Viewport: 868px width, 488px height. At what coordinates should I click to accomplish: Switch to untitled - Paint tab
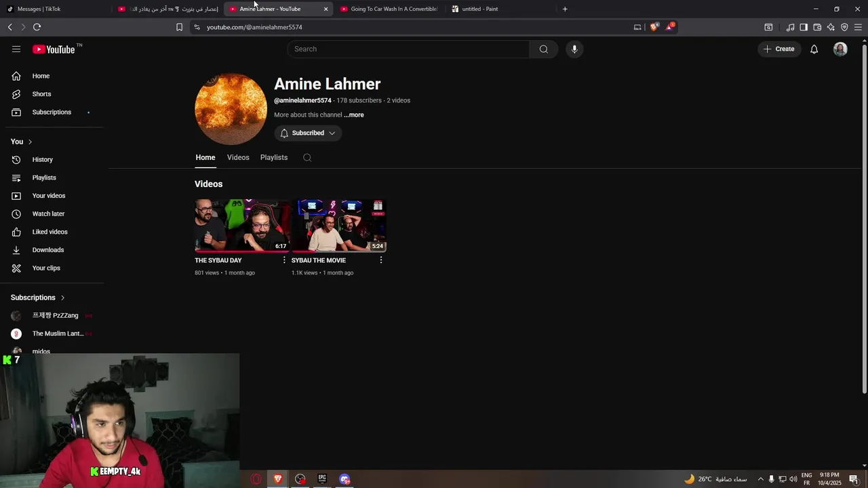point(500,9)
